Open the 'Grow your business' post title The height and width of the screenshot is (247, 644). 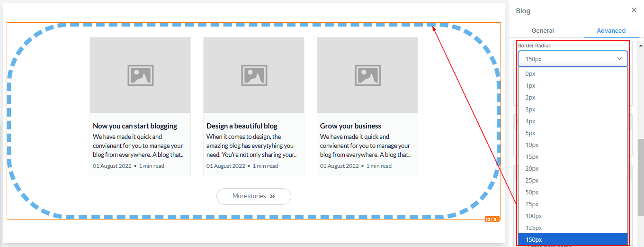(x=350, y=126)
